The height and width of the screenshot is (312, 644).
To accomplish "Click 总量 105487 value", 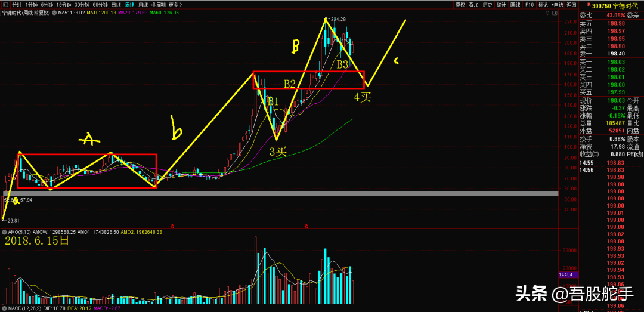I will click(x=615, y=123).
